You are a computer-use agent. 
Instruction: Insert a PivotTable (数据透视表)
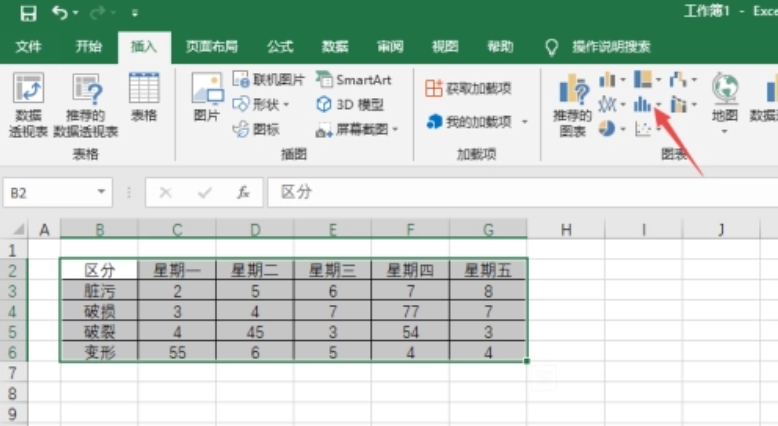click(x=28, y=104)
